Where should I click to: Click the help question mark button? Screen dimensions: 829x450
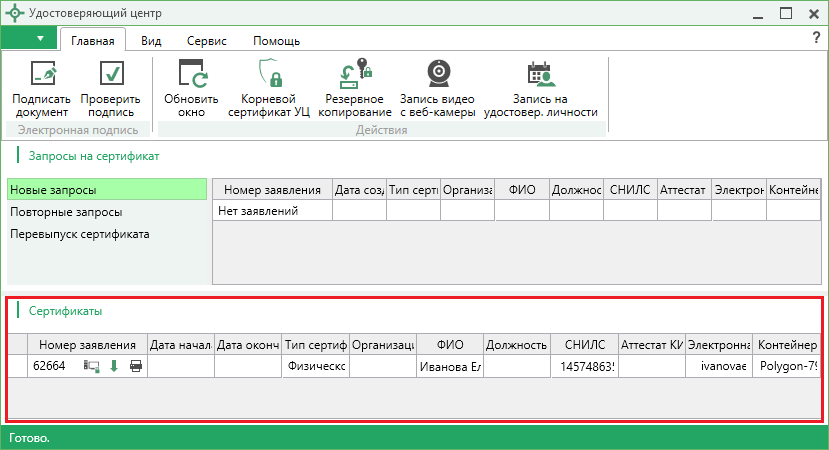pyautogui.click(x=815, y=38)
